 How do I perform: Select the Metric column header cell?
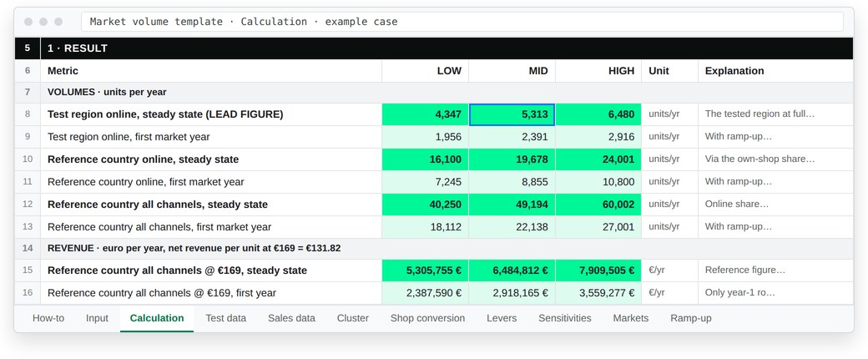pos(211,71)
